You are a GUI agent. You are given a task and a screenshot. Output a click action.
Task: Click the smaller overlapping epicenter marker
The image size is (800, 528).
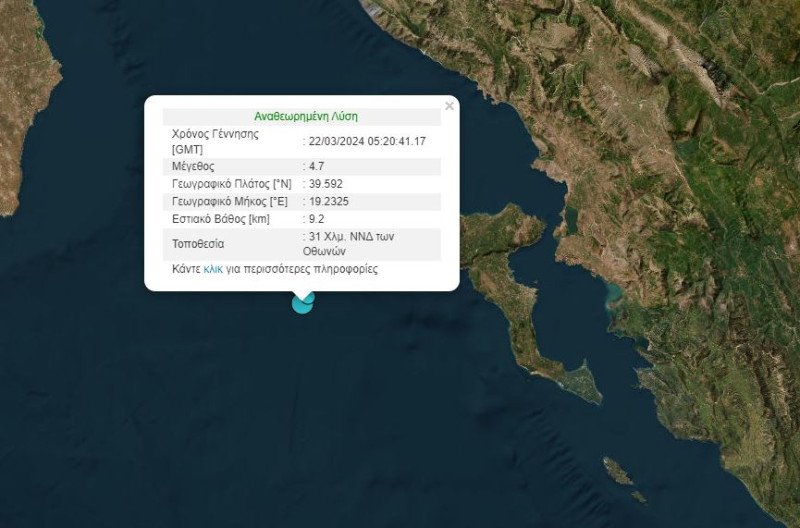tap(309, 296)
